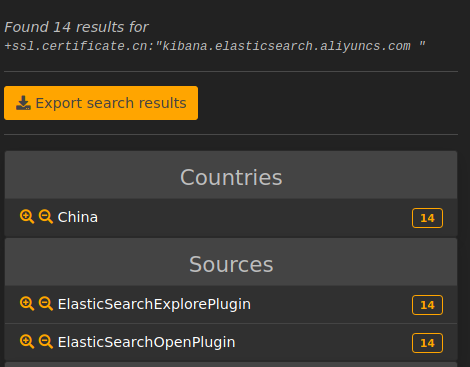The image size is (470, 367).
Task: Include ElasticSearchExplorePlugin with zoom-in icon
Action: pos(27,304)
